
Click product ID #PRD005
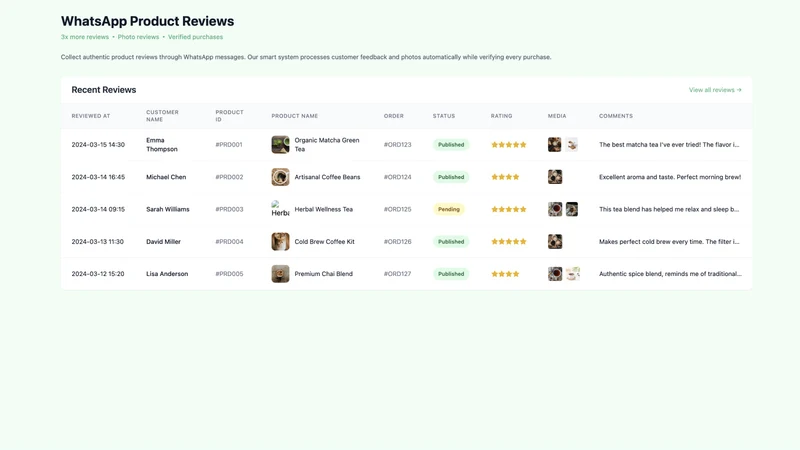(229, 274)
